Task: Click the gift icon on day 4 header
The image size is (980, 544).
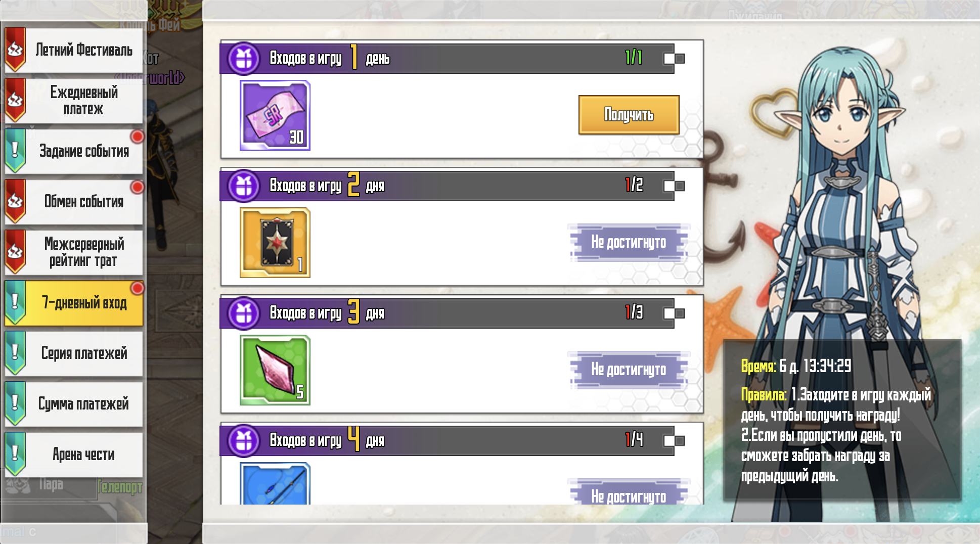Action: (x=244, y=441)
